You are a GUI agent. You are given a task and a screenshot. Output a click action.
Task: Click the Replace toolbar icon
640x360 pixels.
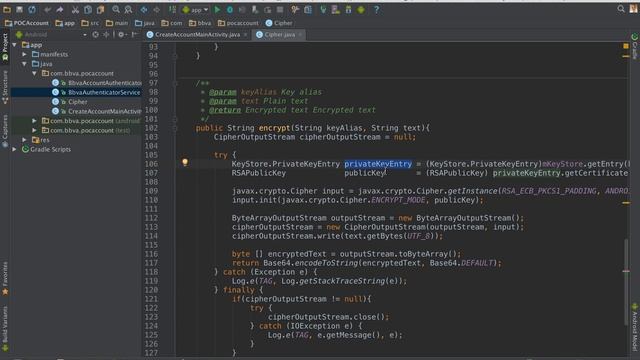pyautogui.click(x=128, y=9)
